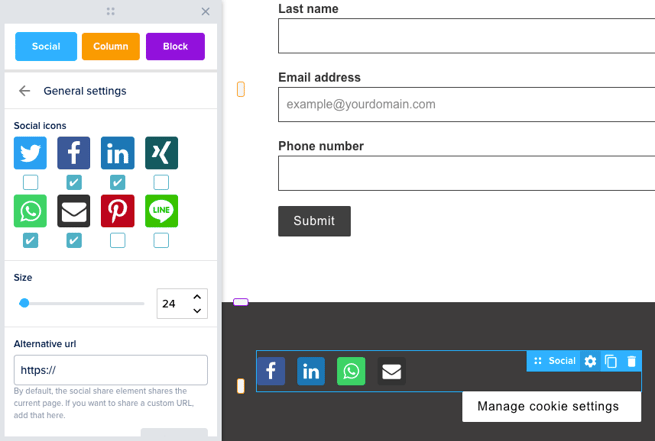Go back using the General settings arrow
The image size is (655, 441).
(25, 91)
